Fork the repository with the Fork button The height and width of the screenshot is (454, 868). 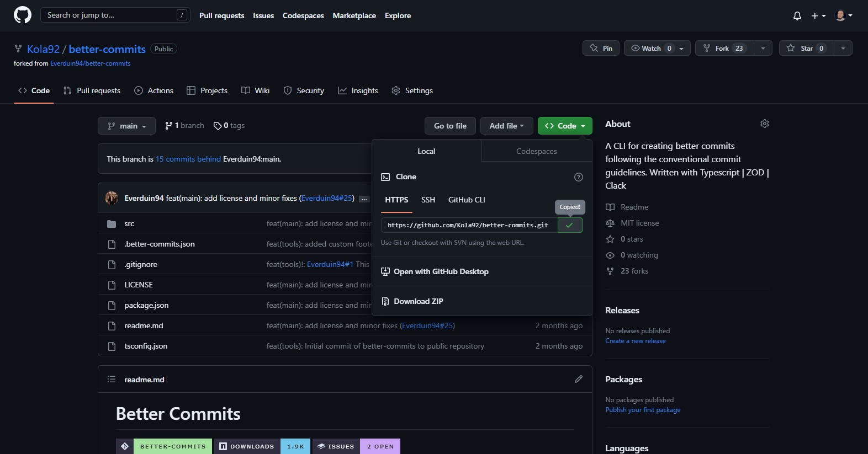pos(724,48)
